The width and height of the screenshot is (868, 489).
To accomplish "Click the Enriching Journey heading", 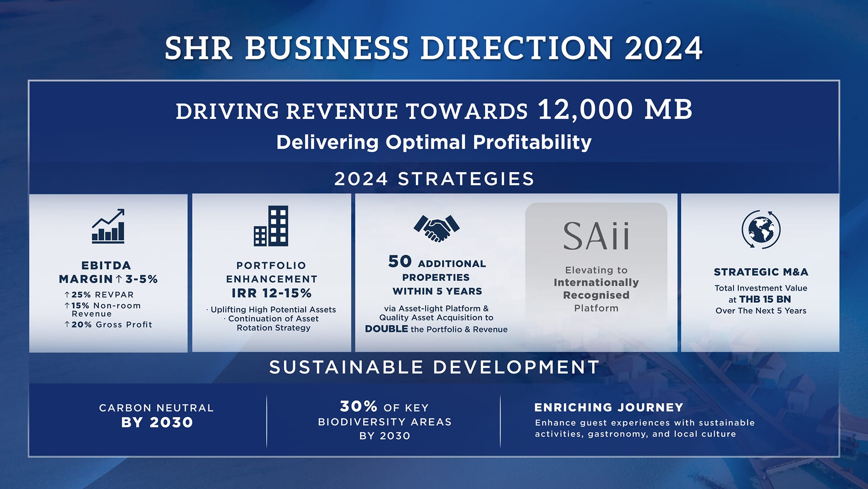I will coord(609,408).
